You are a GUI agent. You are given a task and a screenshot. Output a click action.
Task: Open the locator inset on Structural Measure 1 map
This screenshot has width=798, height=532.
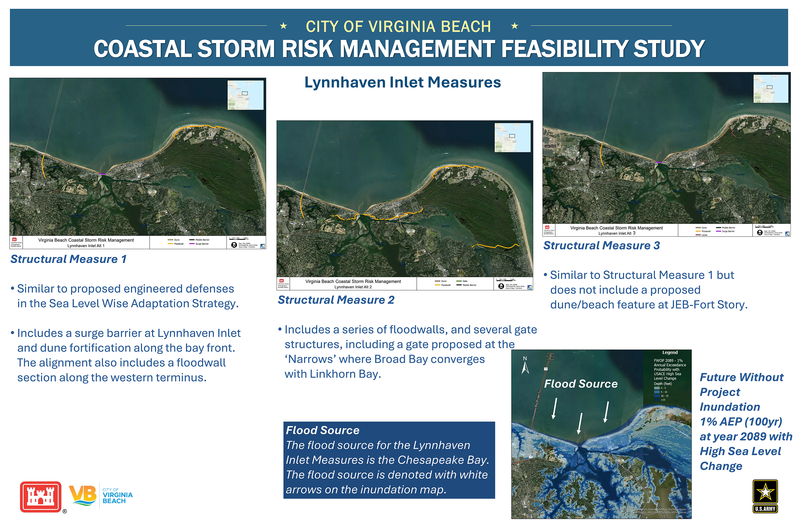coord(245,95)
